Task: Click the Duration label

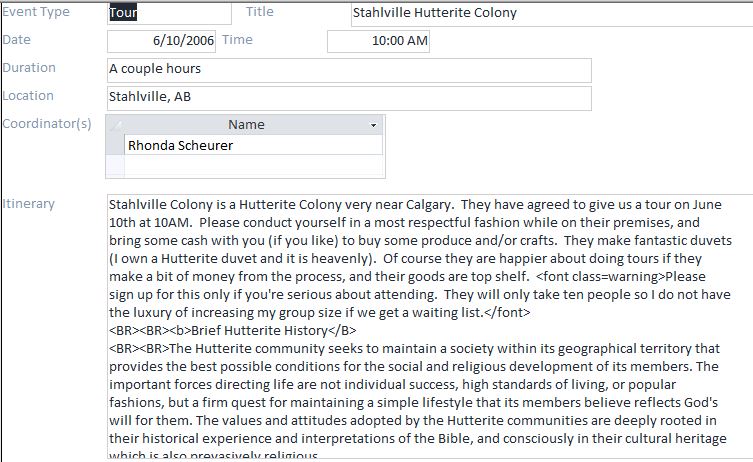Action: (29, 68)
